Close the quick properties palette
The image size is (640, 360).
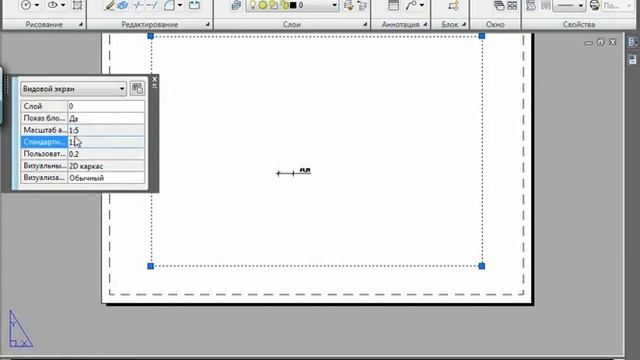click(x=154, y=79)
